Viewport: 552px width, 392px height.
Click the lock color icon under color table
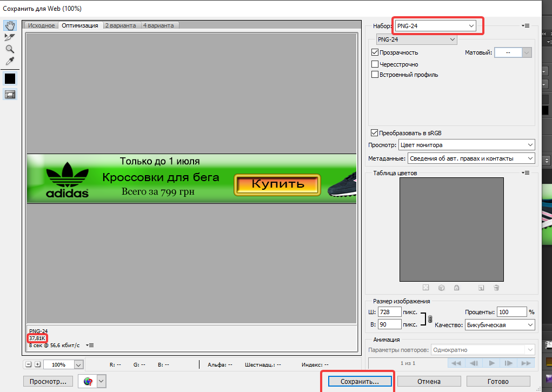[x=457, y=288]
